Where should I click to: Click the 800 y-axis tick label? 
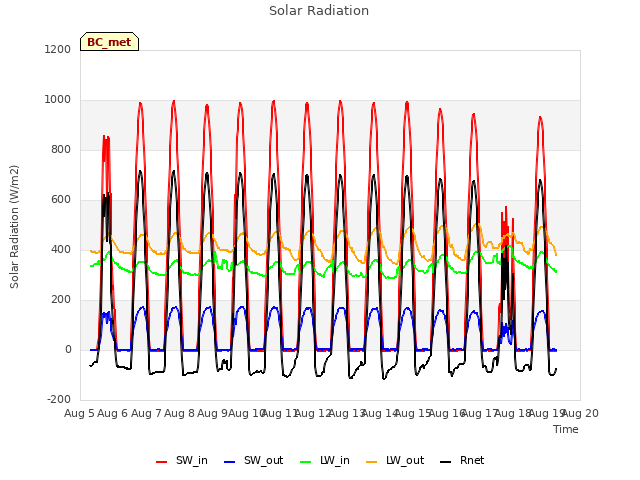61,150
